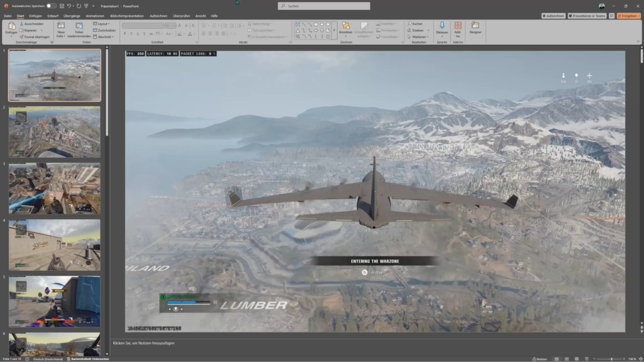
Task: Switch to the Einfügen ribbon tab
Action: (x=35, y=16)
